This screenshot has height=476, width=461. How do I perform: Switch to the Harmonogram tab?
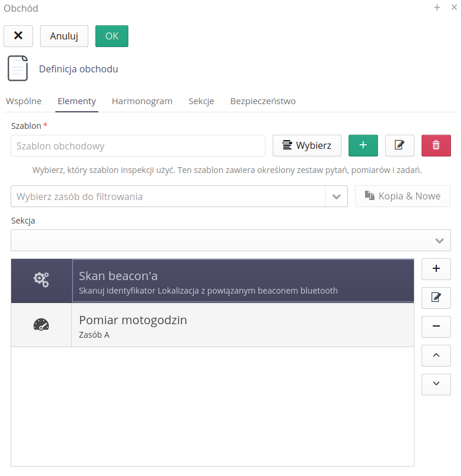coord(142,101)
